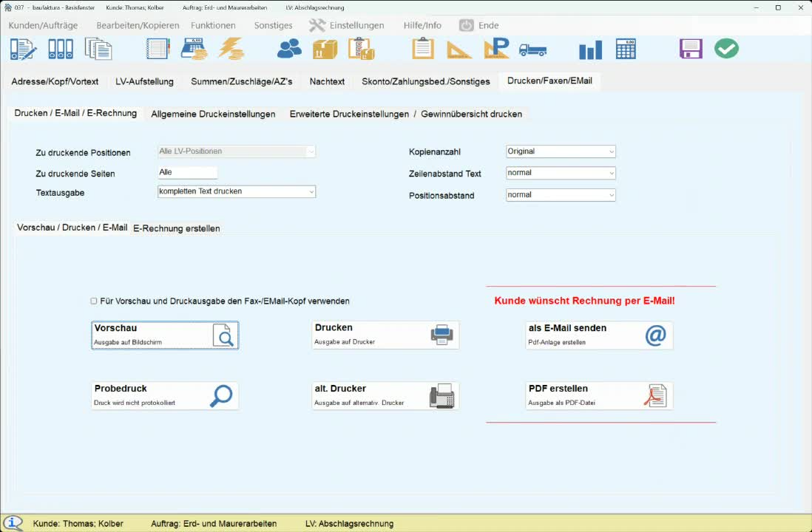
Task: Click the baufaktura house icon in title bar
Action: click(8, 8)
